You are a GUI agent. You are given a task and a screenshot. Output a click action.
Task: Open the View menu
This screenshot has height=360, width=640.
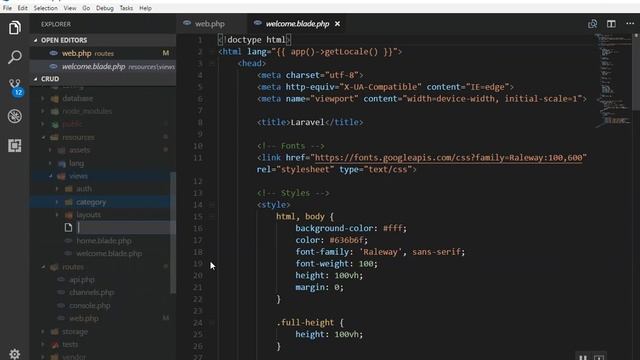coord(70,8)
